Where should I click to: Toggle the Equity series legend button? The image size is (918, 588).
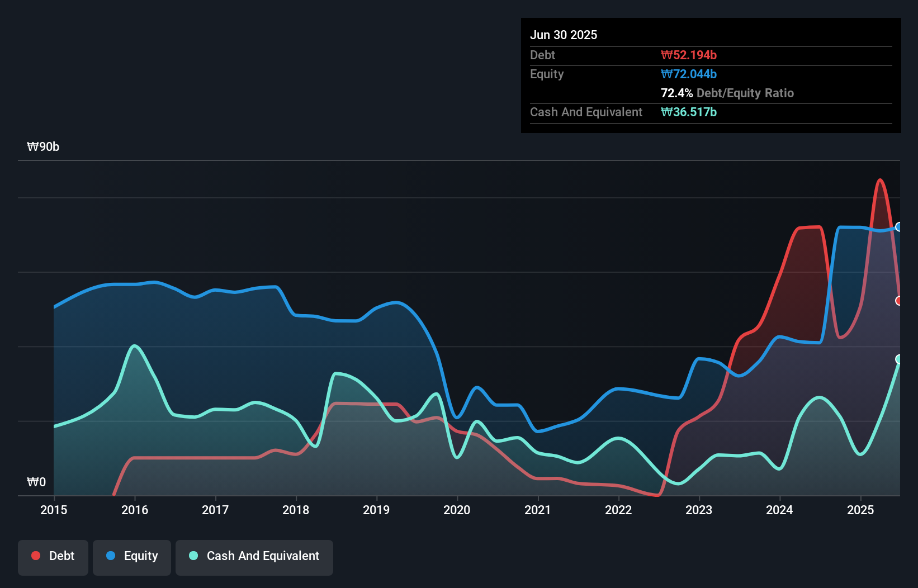[x=132, y=556]
